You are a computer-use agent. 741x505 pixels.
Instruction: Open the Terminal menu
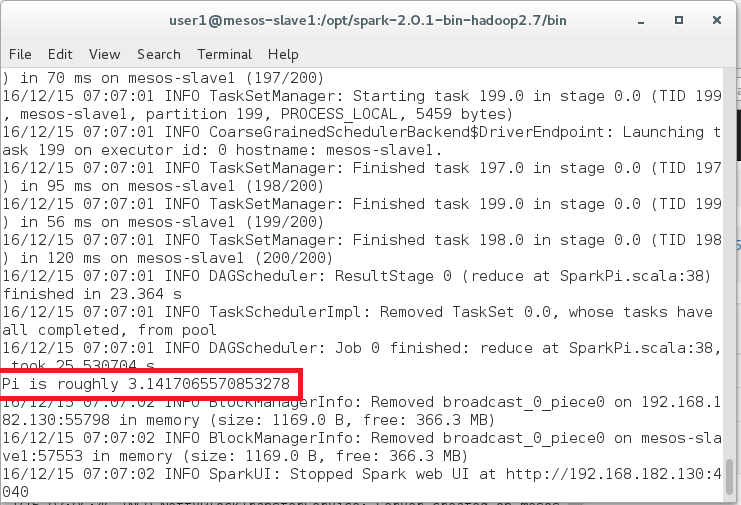coord(224,54)
